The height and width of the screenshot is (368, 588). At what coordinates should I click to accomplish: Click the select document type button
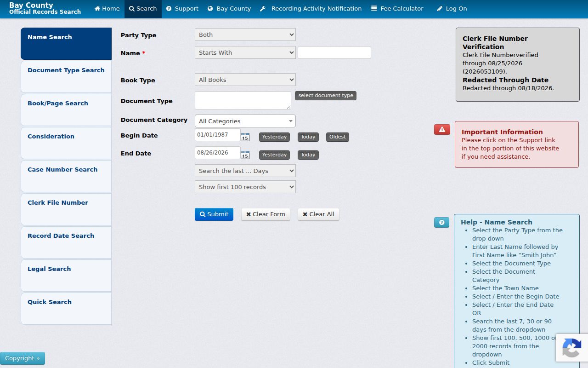click(x=326, y=96)
